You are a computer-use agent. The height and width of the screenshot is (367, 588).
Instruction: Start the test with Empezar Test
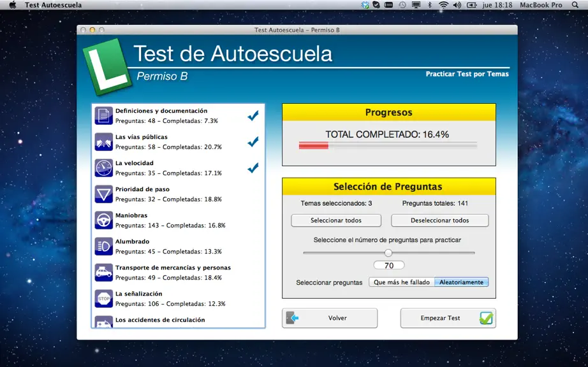[x=448, y=318]
